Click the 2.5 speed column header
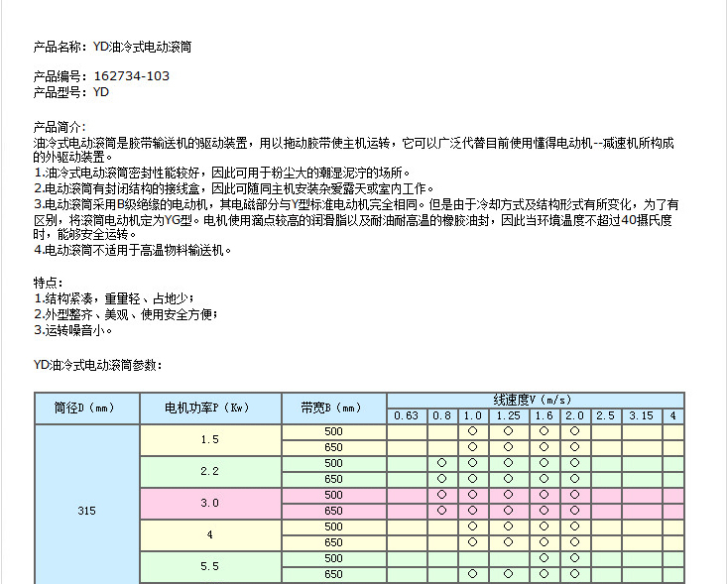This screenshot has height=584, width=728. pos(605,416)
